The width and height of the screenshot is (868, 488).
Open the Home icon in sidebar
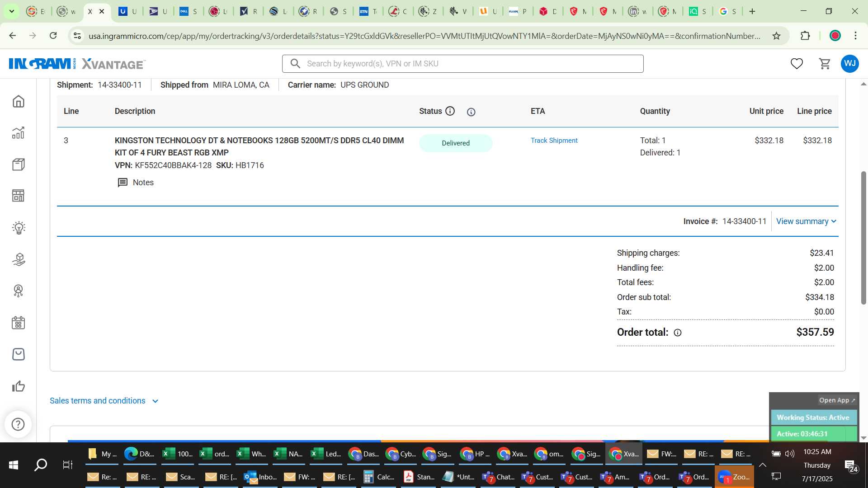tap(19, 101)
